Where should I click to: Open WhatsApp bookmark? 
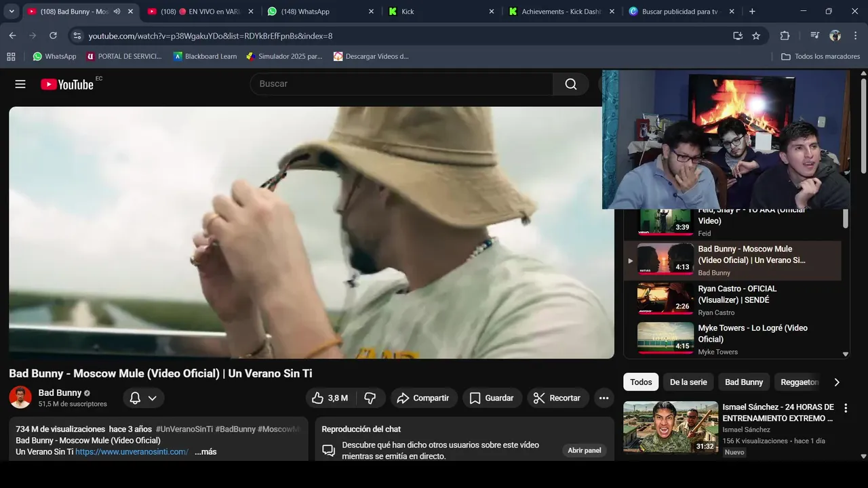click(x=54, y=56)
